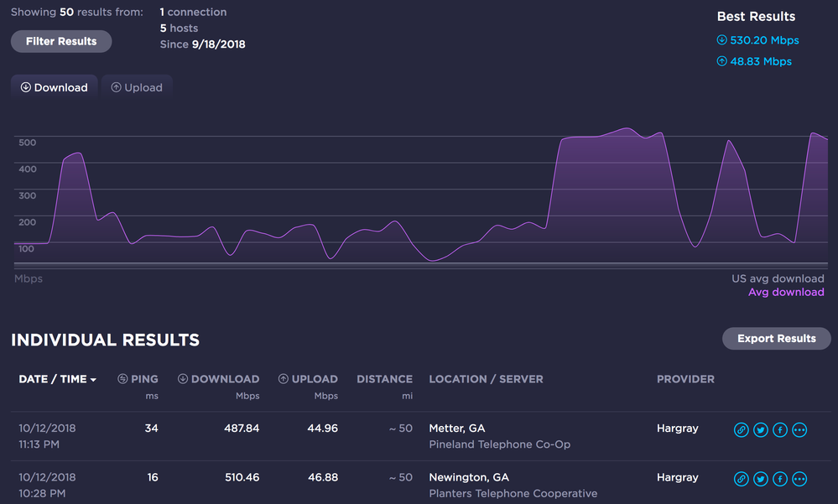Share Metter, GA result on Twitter
Image resolution: width=838 pixels, height=504 pixels.
(x=761, y=430)
